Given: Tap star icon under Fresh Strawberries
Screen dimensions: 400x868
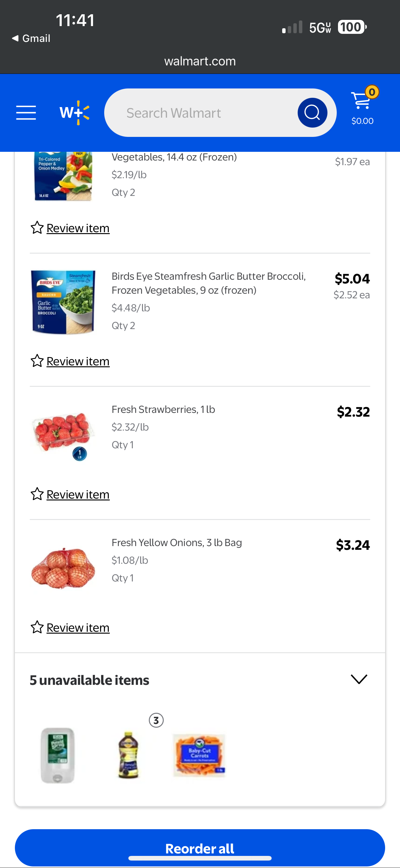Looking at the screenshot, I should (37, 494).
